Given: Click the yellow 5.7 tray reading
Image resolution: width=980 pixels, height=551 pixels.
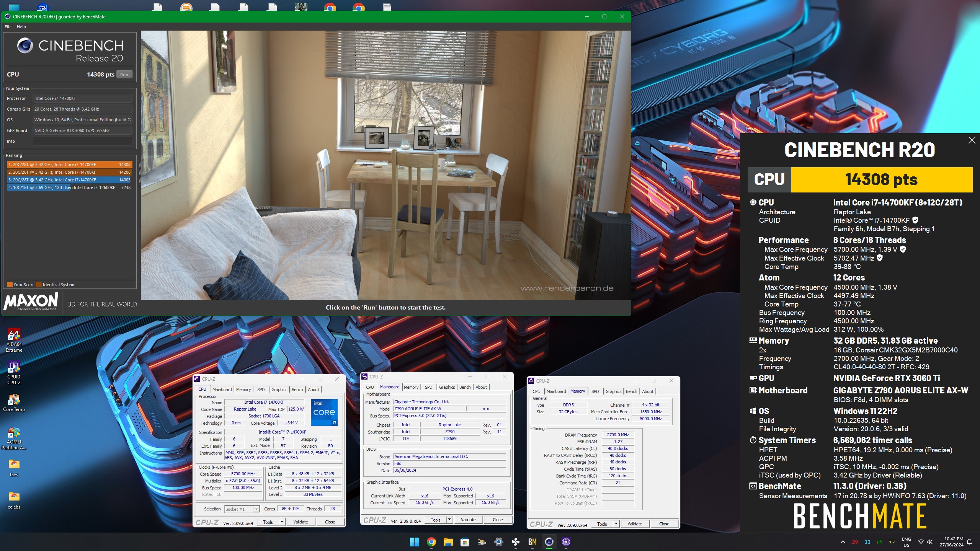Looking at the screenshot, I should pos(892,542).
